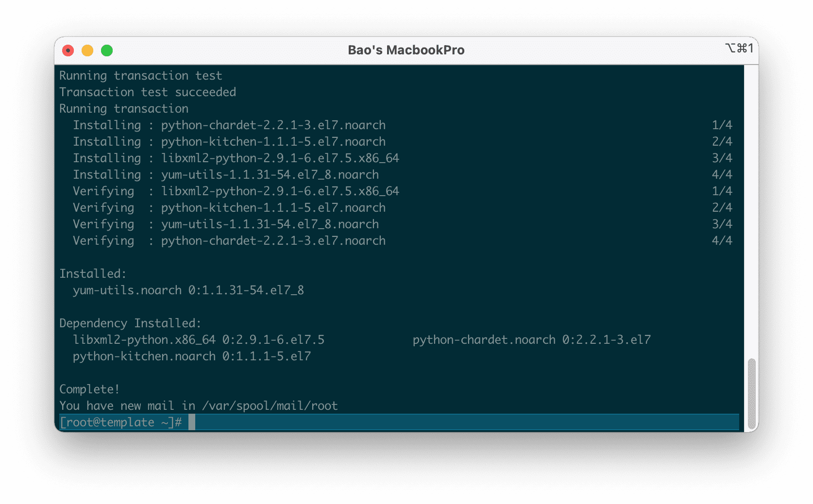Image resolution: width=813 pixels, height=504 pixels.
Task: Select the Installing python-chardet line
Action: (x=229, y=125)
